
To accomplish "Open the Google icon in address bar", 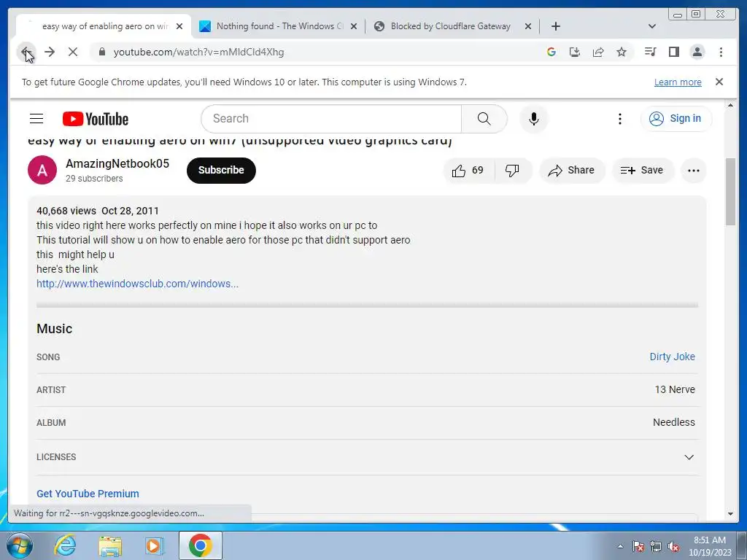I will 551,52.
